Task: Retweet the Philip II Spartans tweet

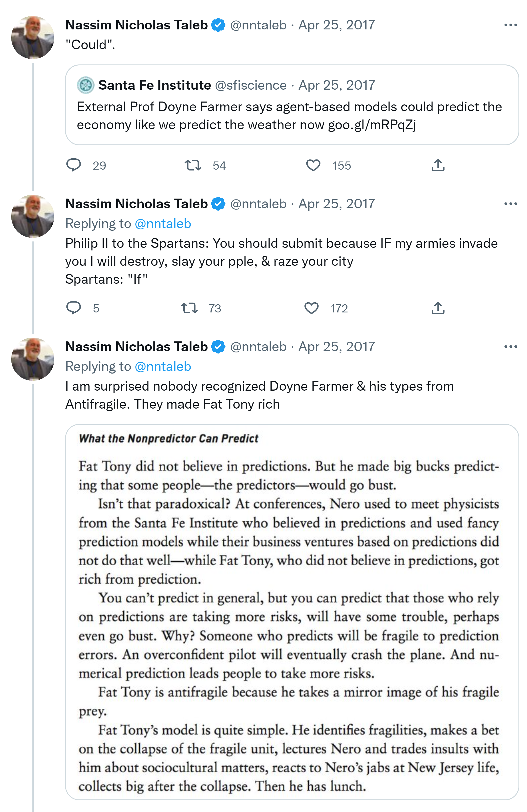Action: coord(189,308)
